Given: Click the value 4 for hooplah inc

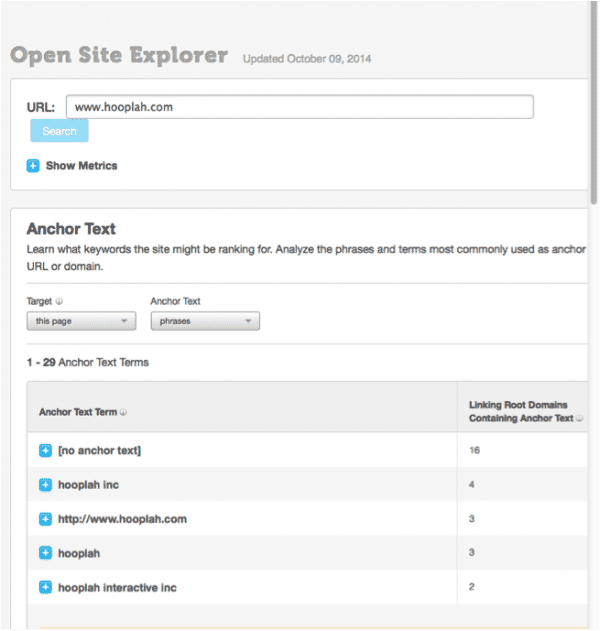Looking at the screenshot, I should pyautogui.click(x=472, y=485).
